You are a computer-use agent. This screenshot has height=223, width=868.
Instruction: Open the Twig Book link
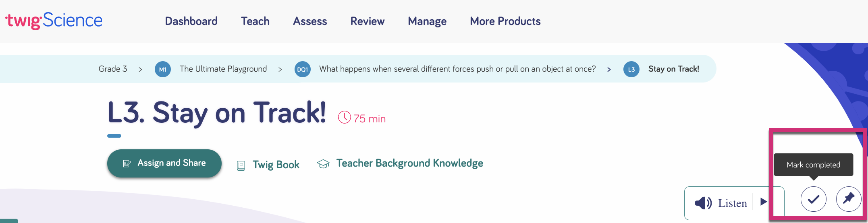coord(276,165)
